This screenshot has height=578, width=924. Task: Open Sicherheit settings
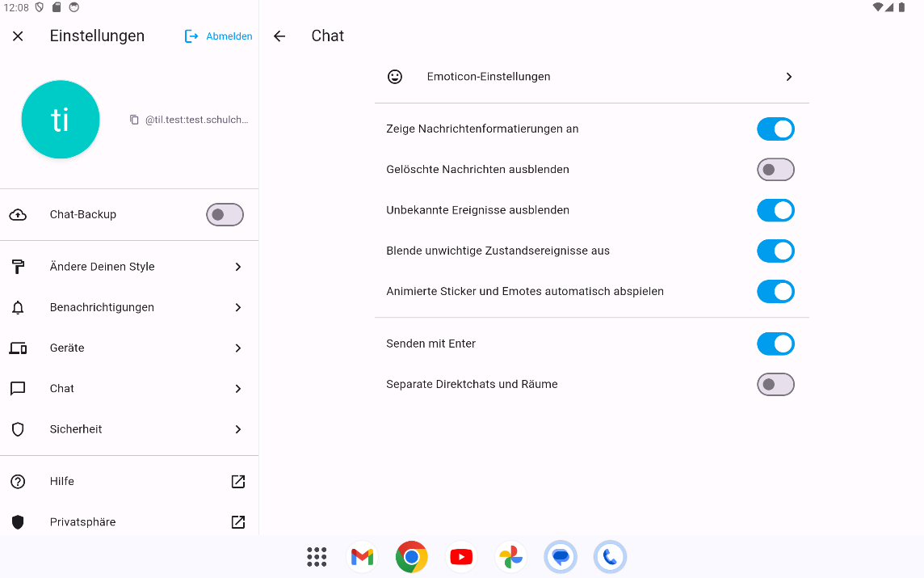pyautogui.click(x=129, y=429)
